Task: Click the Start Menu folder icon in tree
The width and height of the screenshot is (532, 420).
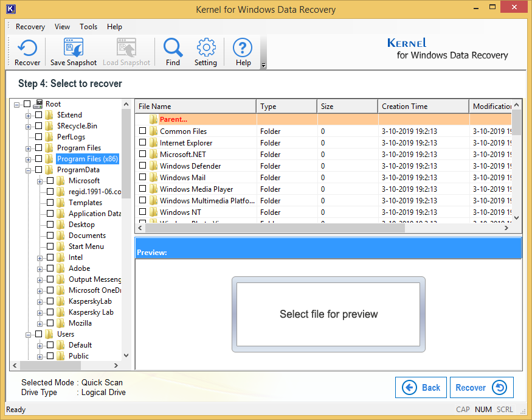Action: coord(61,247)
